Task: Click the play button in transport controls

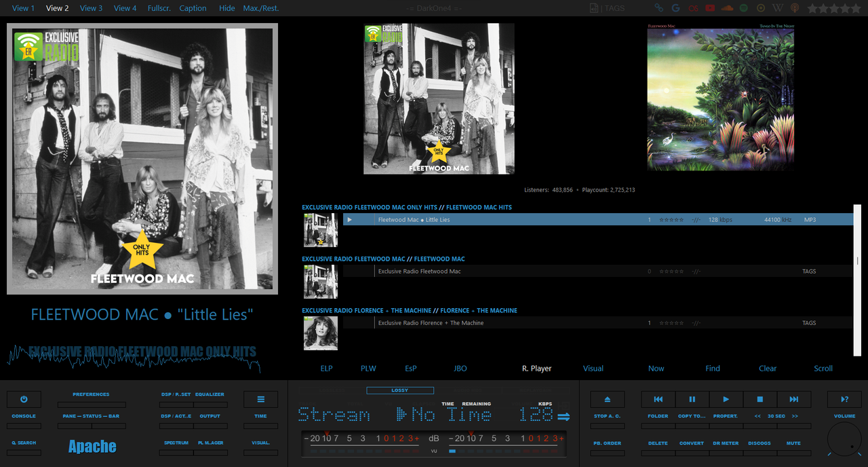Action: (x=726, y=399)
